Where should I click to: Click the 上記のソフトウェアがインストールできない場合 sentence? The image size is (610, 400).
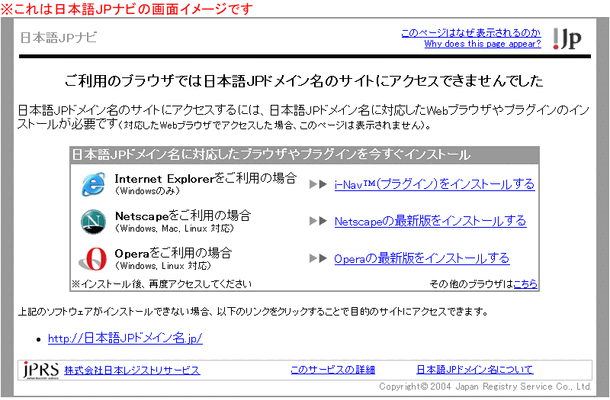[x=253, y=312]
